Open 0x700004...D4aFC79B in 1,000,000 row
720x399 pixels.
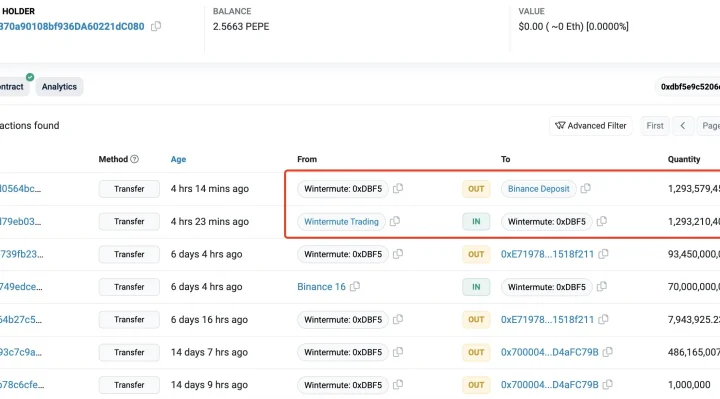550,385
